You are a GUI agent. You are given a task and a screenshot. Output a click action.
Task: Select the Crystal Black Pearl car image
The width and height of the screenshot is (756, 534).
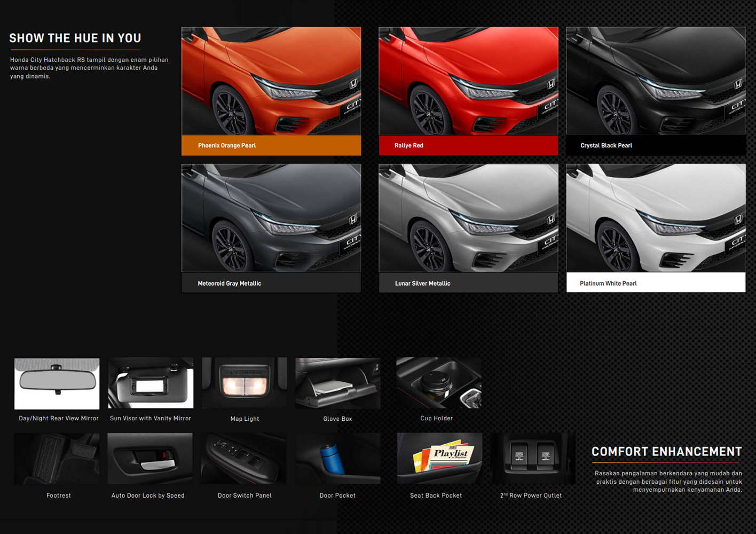pyautogui.click(x=656, y=81)
